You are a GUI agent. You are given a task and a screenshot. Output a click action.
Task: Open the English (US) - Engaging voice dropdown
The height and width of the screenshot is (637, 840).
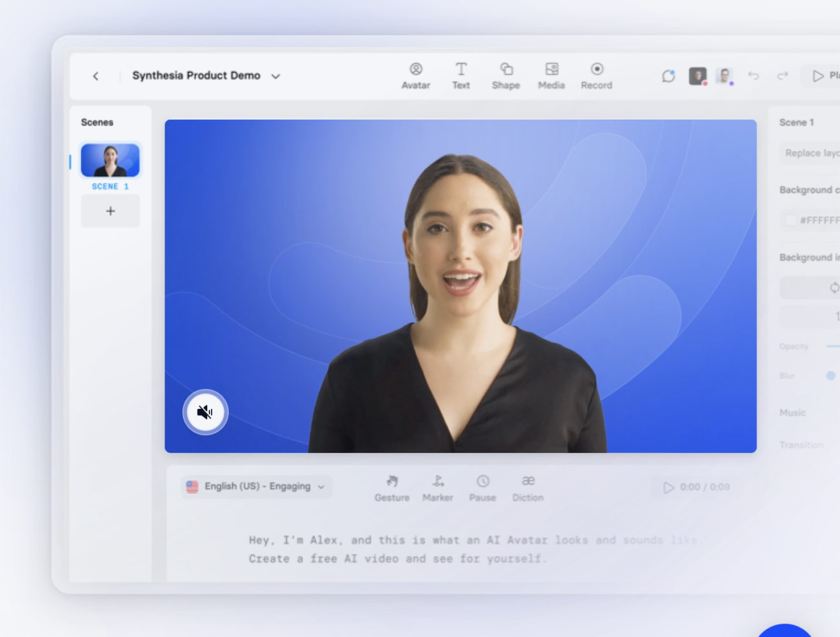coord(256,487)
